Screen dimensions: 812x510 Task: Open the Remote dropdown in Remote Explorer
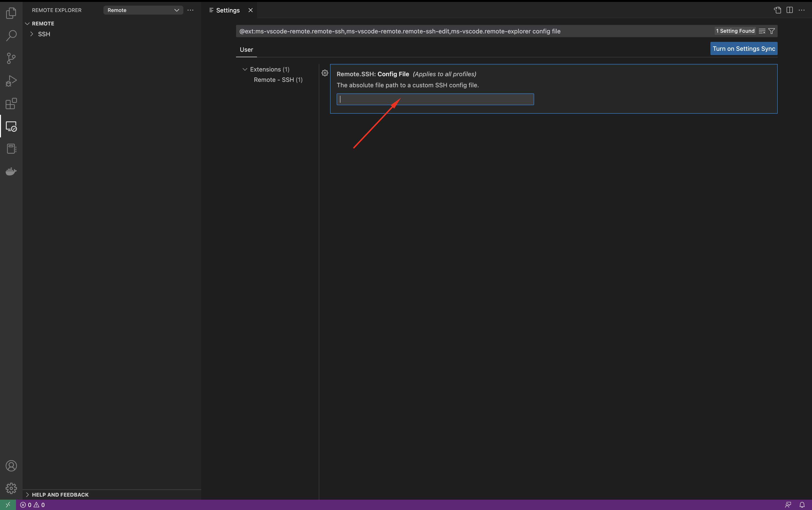tap(143, 10)
